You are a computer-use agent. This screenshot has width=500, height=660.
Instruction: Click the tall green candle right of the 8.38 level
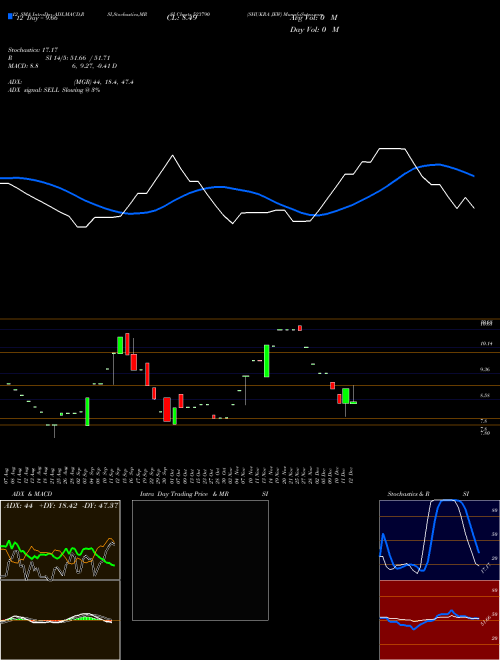click(346, 396)
